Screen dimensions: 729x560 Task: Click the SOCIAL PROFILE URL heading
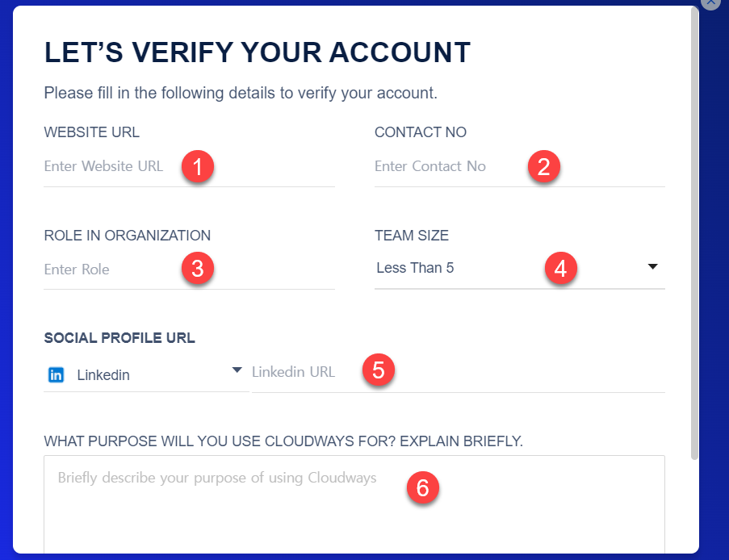(119, 338)
